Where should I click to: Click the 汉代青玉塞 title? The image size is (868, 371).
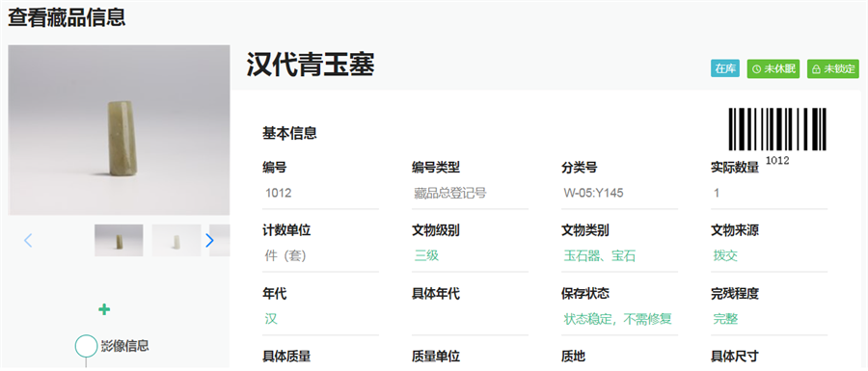311,65
